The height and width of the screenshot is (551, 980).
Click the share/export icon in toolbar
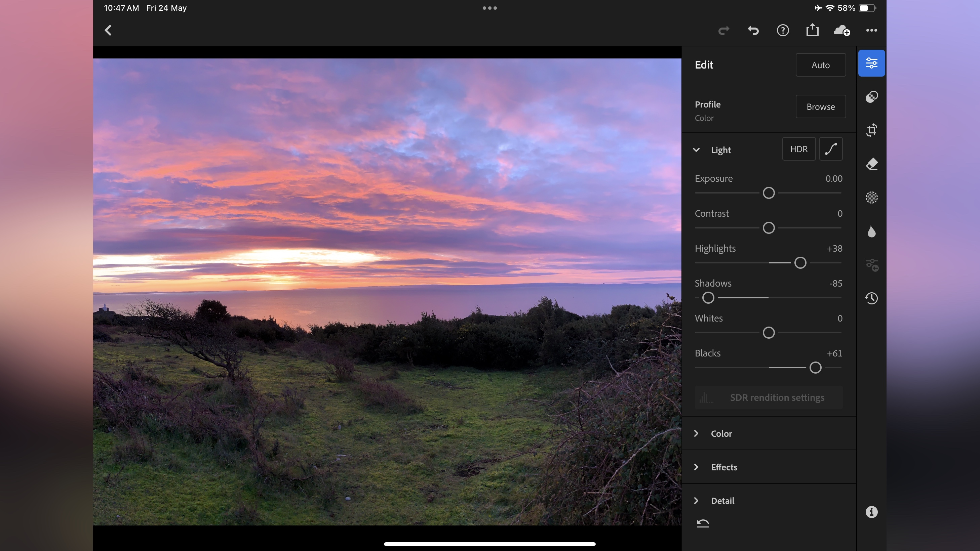pos(812,30)
